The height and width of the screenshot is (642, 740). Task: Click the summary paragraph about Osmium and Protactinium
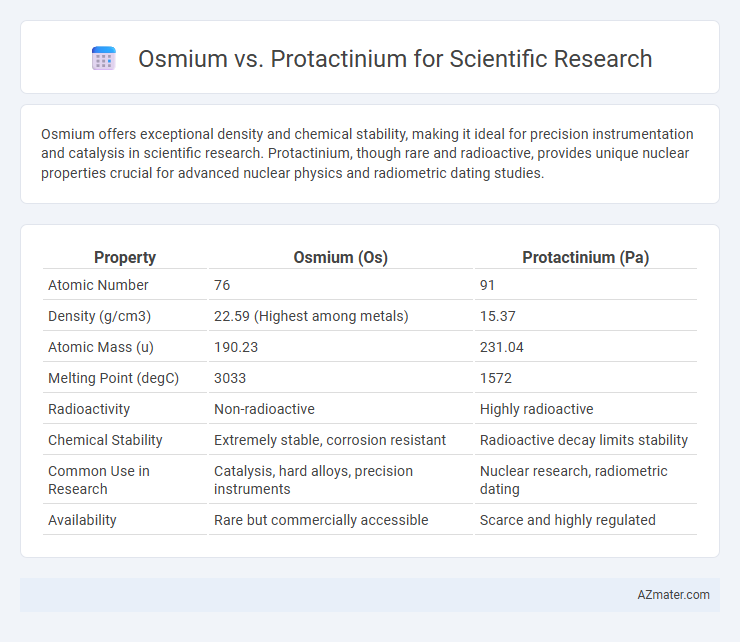point(367,153)
